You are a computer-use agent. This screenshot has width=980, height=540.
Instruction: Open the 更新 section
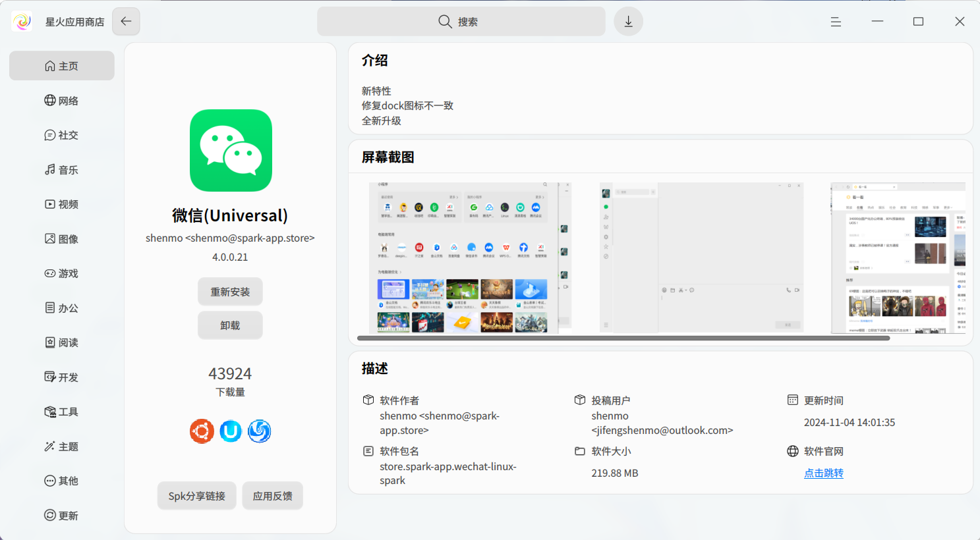pyautogui.click(x=62, y=516)
